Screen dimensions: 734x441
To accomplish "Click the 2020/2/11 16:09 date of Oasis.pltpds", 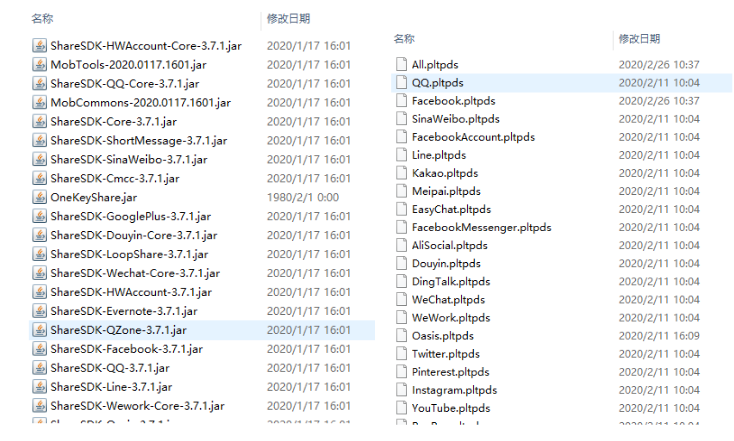I will pos(659,336).
